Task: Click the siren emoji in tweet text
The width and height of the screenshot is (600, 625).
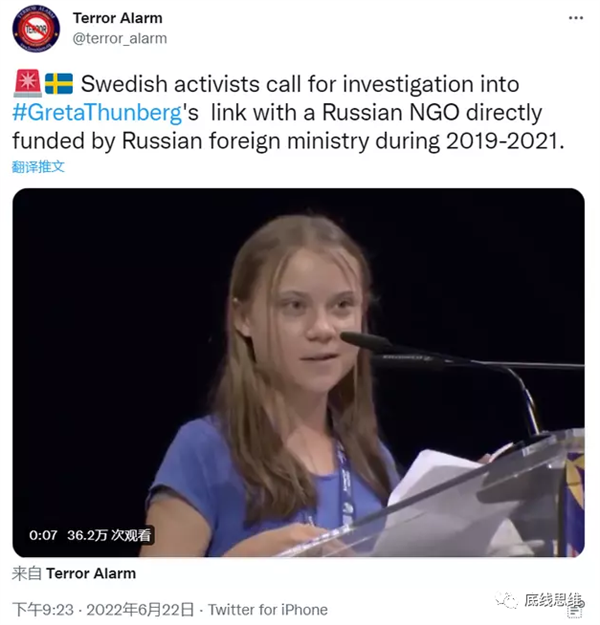Action: pos(28,83)
